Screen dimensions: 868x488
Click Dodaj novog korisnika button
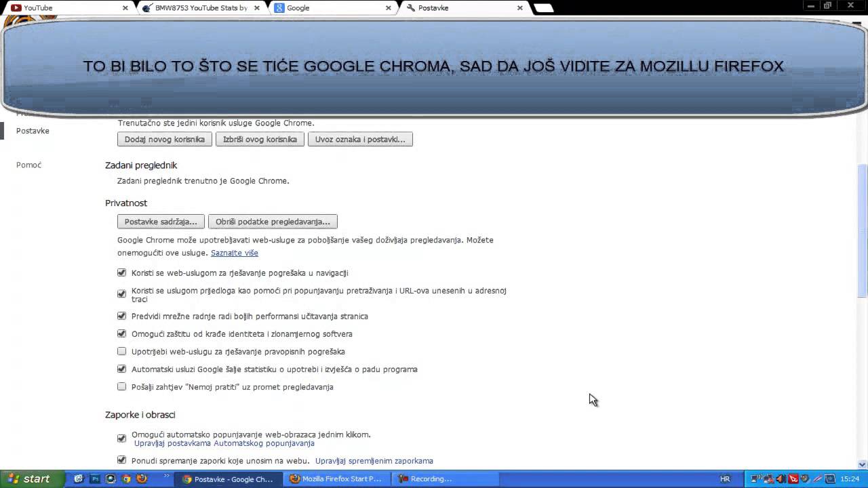click(165, 139)
